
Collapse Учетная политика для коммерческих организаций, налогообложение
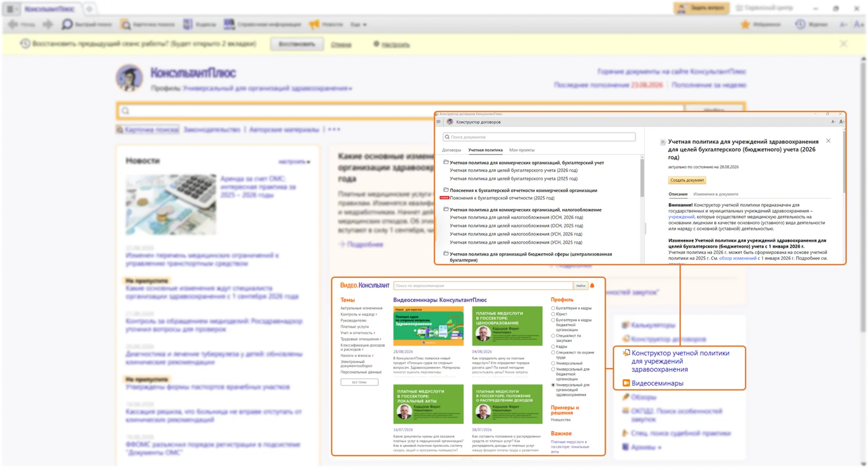(x=525, y=210)
